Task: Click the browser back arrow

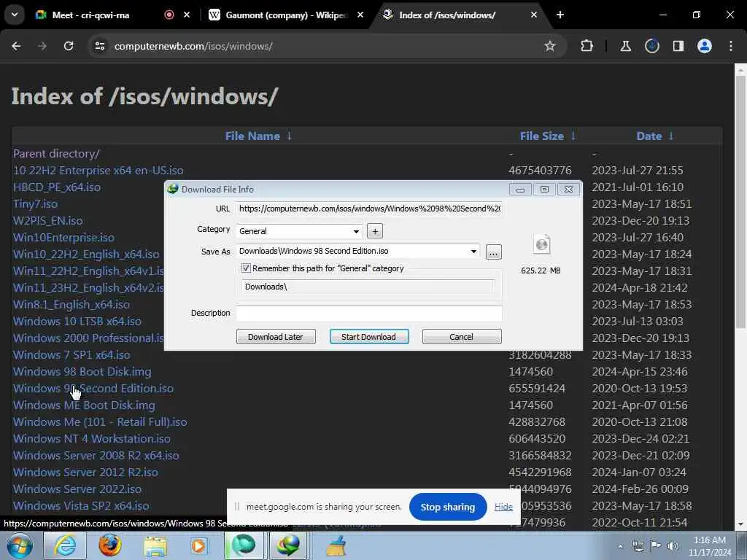Action: (x=16, y=46)
